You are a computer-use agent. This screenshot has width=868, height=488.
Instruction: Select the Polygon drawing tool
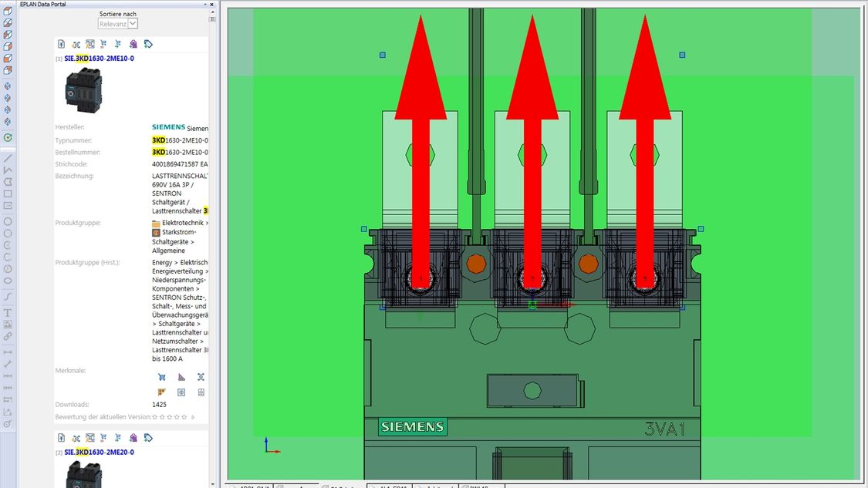(x=8, y=182)
